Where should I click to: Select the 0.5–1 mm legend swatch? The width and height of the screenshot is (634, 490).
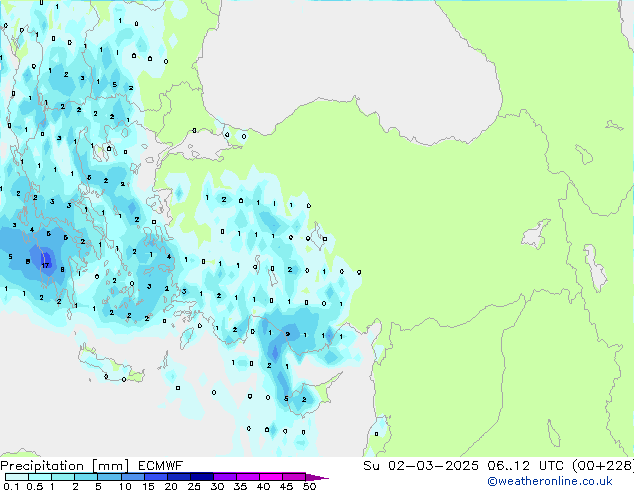tap(40, 477)
